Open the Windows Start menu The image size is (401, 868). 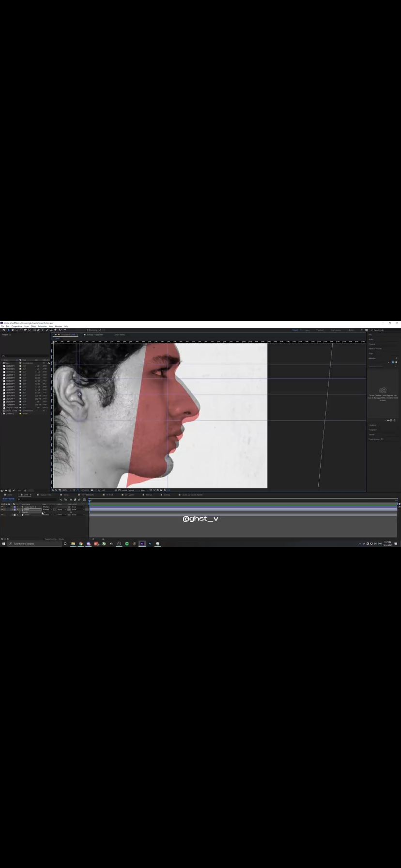3,543
